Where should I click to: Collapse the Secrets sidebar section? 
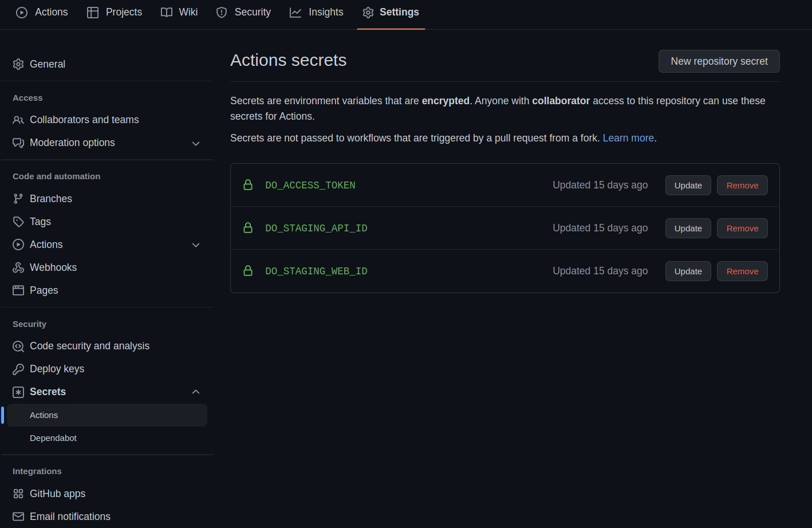click(x=196, y=392)
